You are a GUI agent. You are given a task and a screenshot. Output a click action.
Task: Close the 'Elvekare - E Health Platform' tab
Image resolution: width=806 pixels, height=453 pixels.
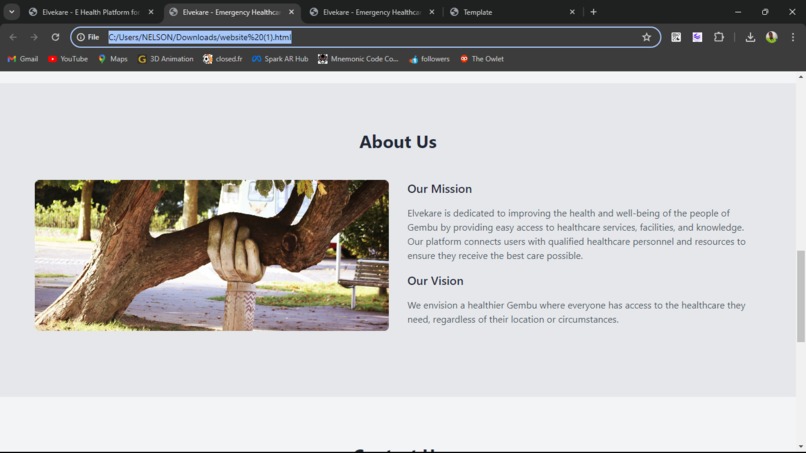click(x=151, y=12)
